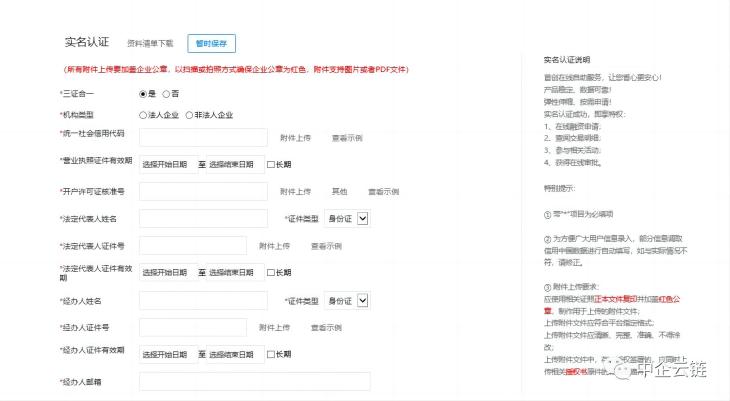
Task: Select 是 for 三证合一
Action: click(x=143, y=93)
